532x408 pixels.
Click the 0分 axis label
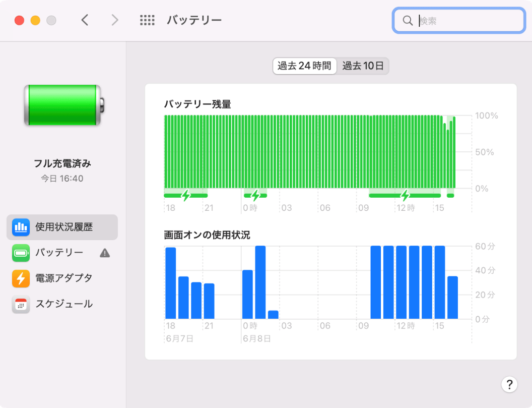483,319
